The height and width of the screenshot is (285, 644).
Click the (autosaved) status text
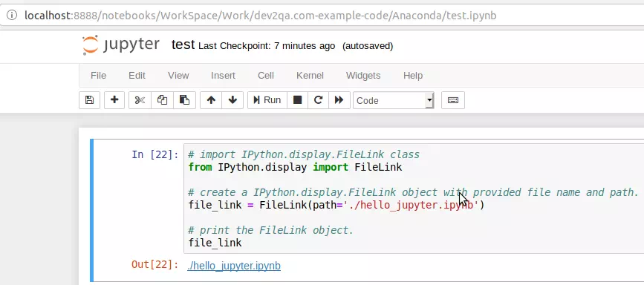click(x=368, y=46)
